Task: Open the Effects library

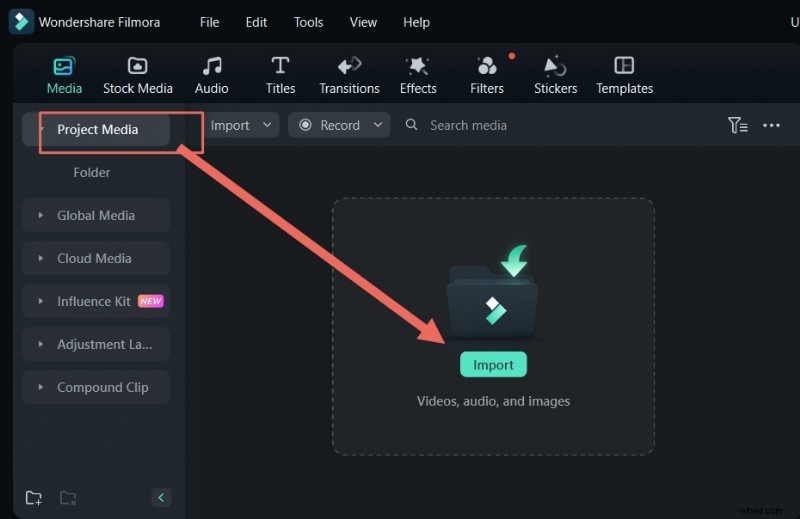Action: (418, 76)
